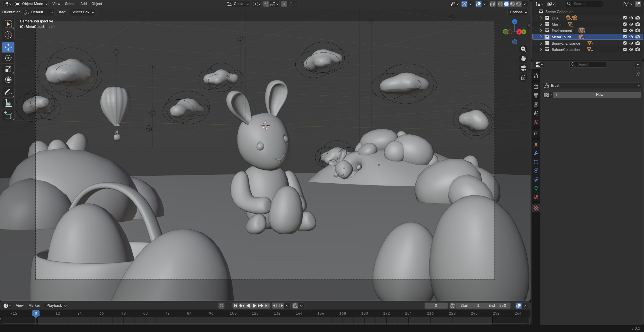Open the Playback menu in timeline
This screenshot has width=644, height=332.
click(x=56, y=306)
